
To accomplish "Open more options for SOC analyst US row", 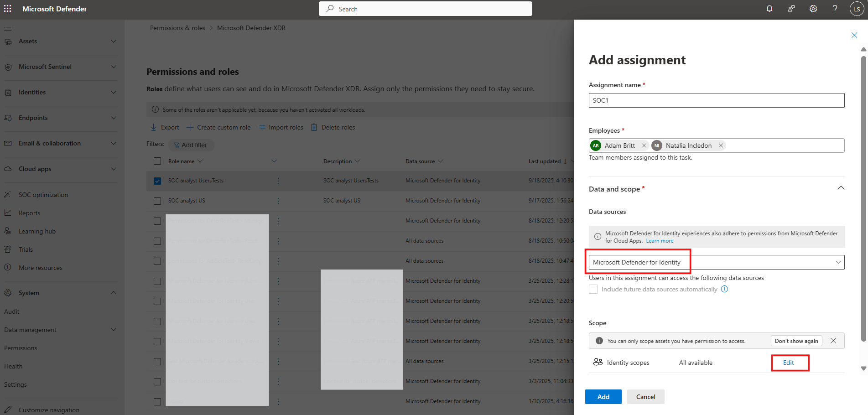I will tap(278, 201).
